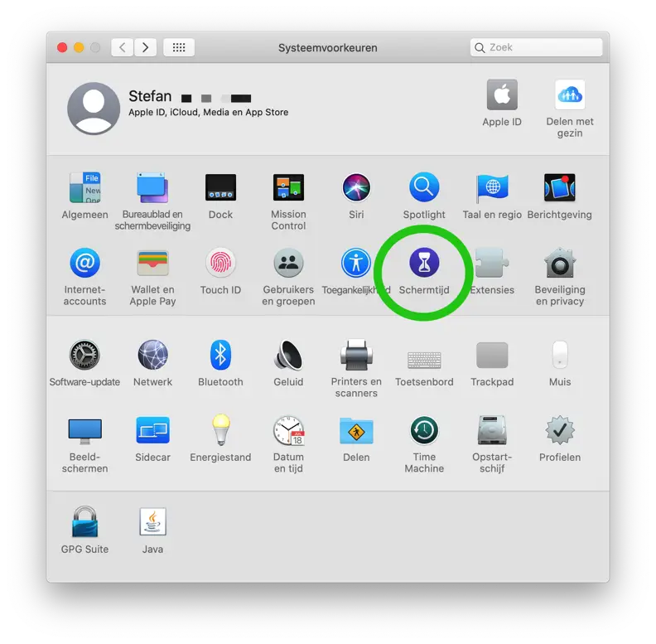
Task: Open Bureaublad en schermbeveiliging settings
Action: click(152, 187)
